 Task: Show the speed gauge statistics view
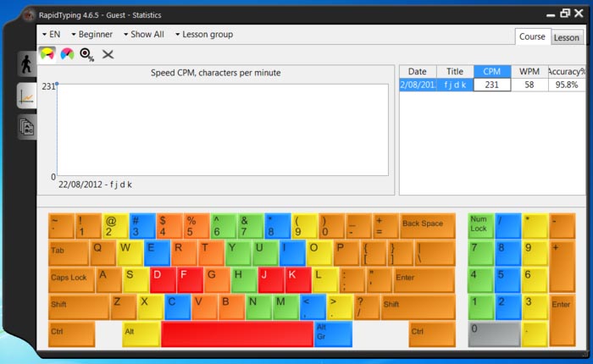(47, 54)
